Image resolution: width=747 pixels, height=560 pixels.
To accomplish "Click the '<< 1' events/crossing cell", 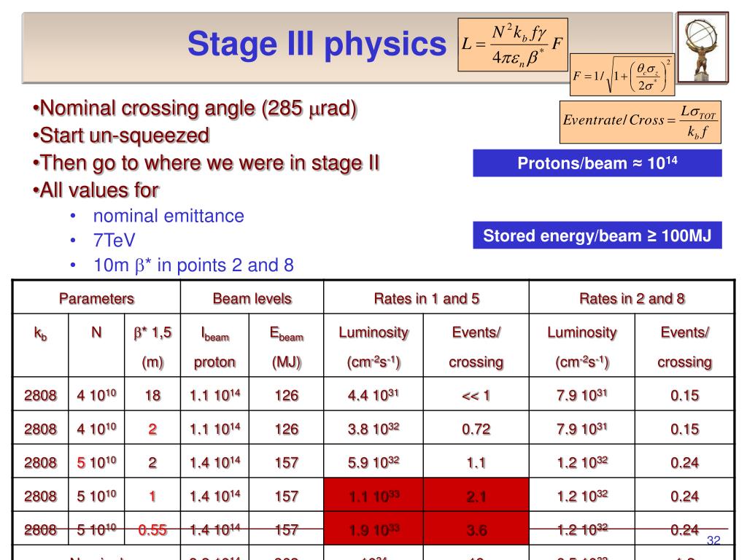I will click(476, 394).
